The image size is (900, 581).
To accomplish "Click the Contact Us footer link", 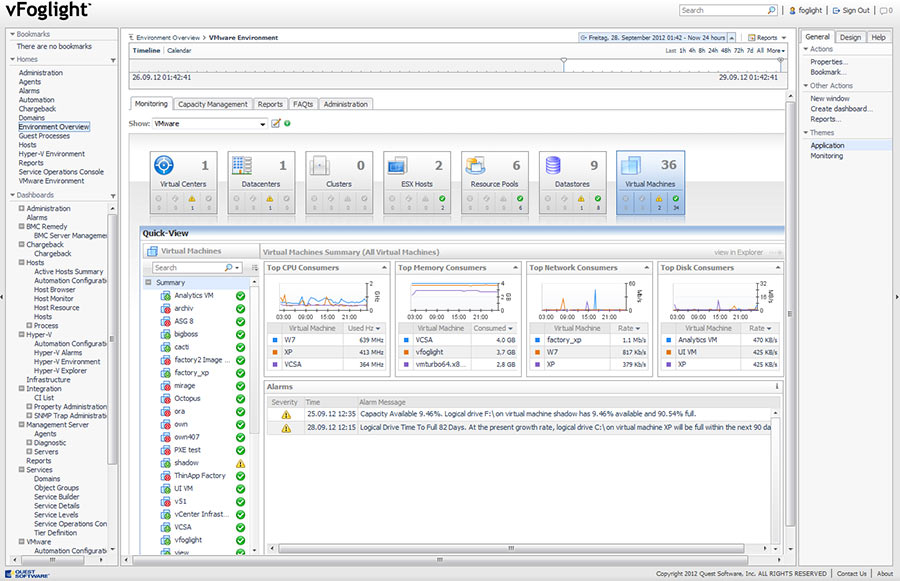I will click(x=851, y=574).
